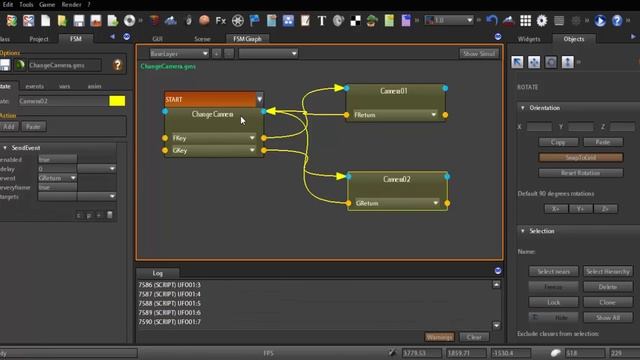640x360 pixels.
Task: Click the disc icon in top toolbar
Action: coord(129,20)
